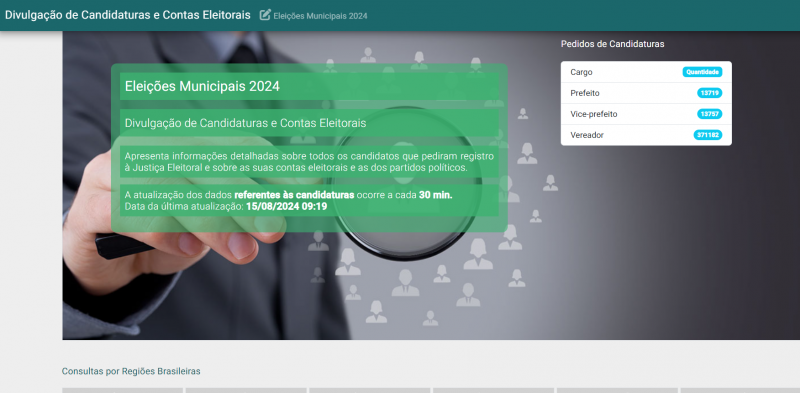Click the Eleições Municipais 2024 banner heading
Viewport: 800px width, 393px height.
[202, 86]
